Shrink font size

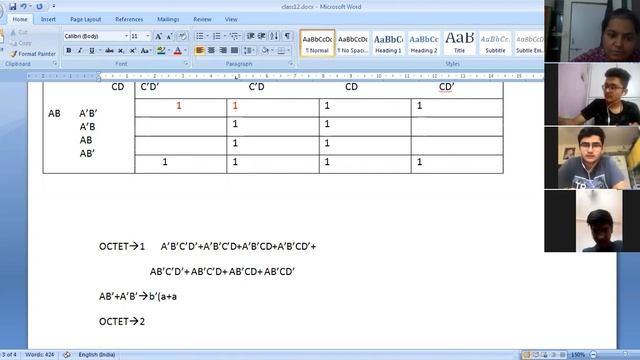pos(169,36)
